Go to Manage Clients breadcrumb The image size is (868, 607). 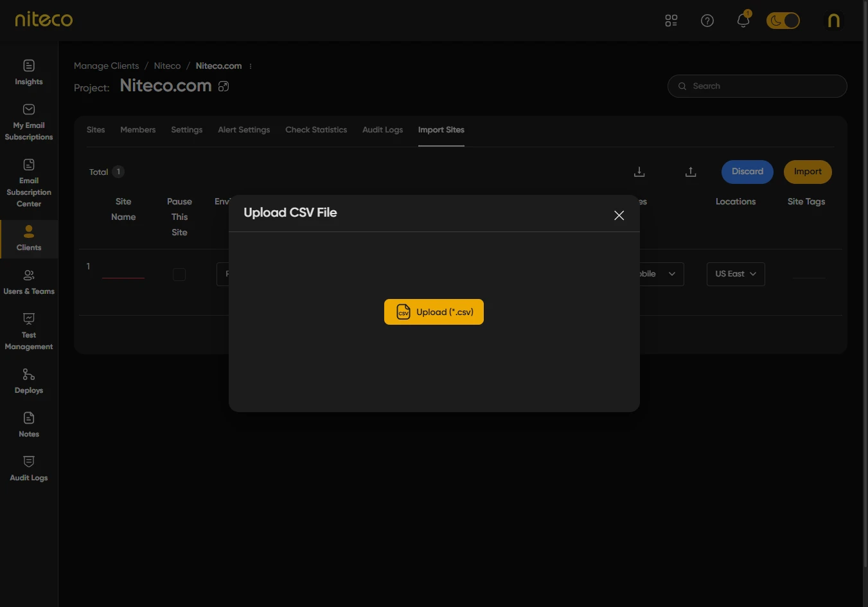(x=107, y=66)
